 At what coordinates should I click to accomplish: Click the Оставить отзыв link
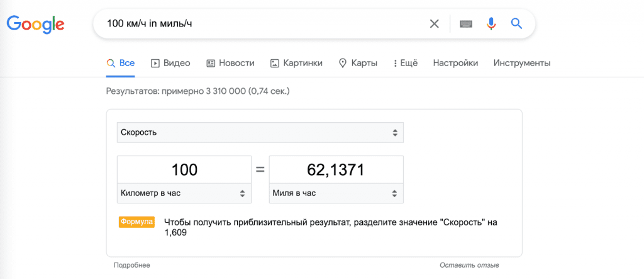469,266
